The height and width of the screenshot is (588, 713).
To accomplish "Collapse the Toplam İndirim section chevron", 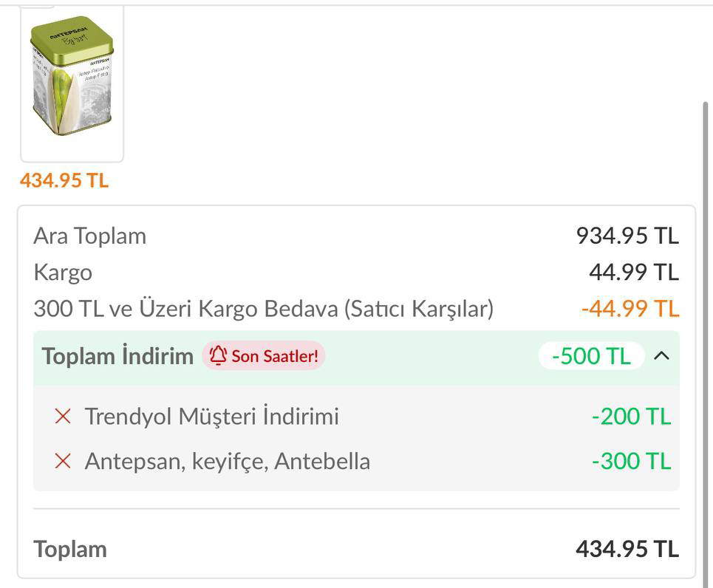I will 661,355.
